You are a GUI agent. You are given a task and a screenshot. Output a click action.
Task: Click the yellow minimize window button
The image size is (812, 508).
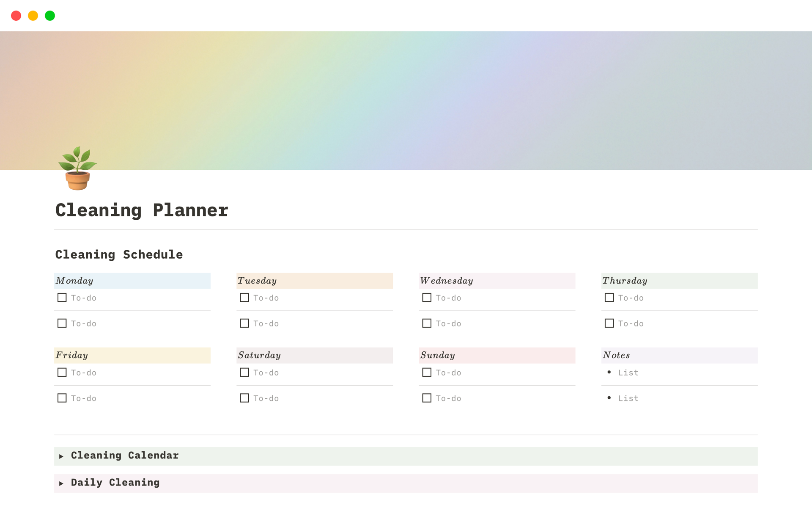coord(33,16)
